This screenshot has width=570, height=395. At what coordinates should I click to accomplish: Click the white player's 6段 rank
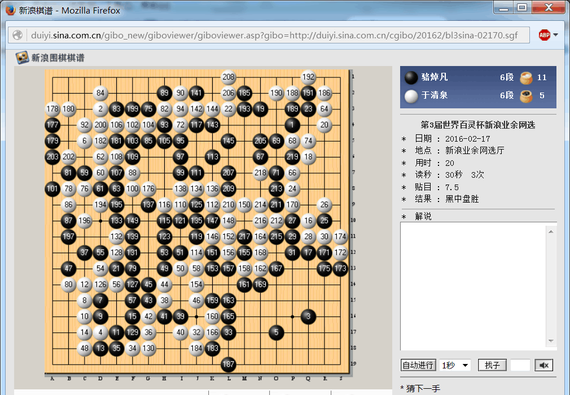tap(506, 96)
